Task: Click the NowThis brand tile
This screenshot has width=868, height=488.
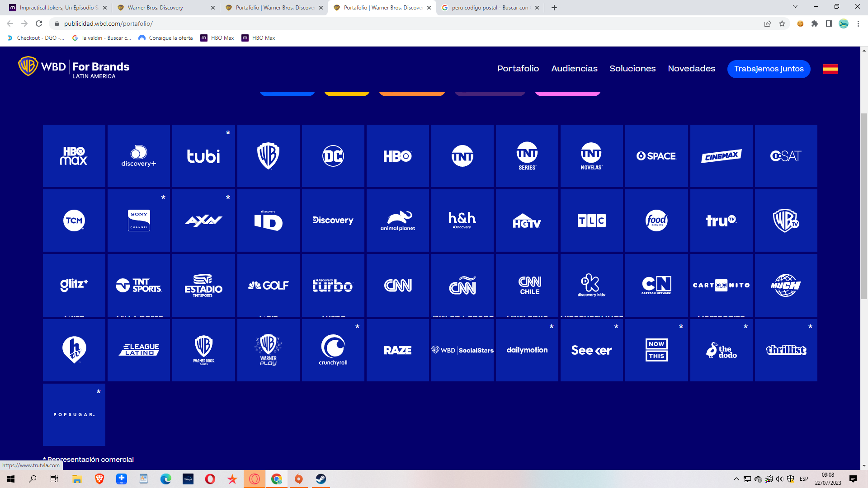Action: (x=656, y=350)
